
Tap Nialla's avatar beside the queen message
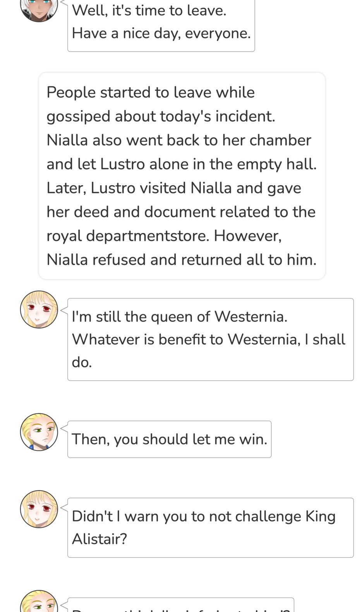39,309
